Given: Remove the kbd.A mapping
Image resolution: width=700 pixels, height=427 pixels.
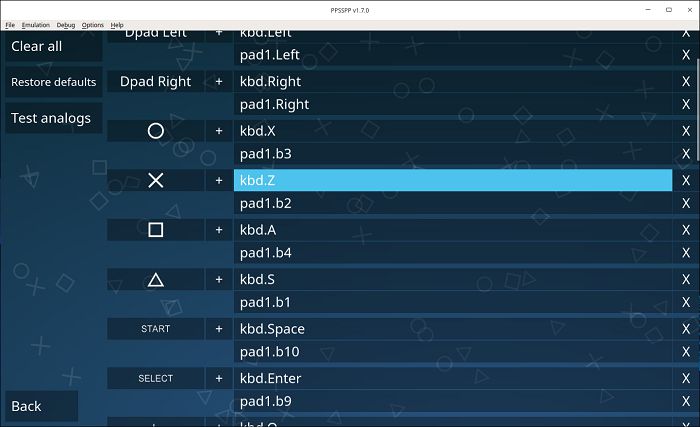Looking at the screenshot, I should coord(686,230).
